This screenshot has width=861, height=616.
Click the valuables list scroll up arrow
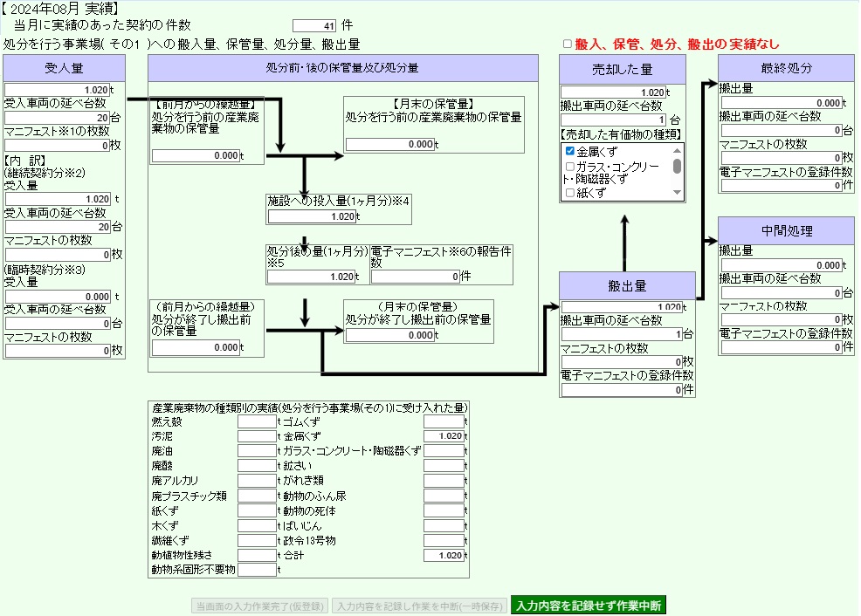tap(677, 150)
